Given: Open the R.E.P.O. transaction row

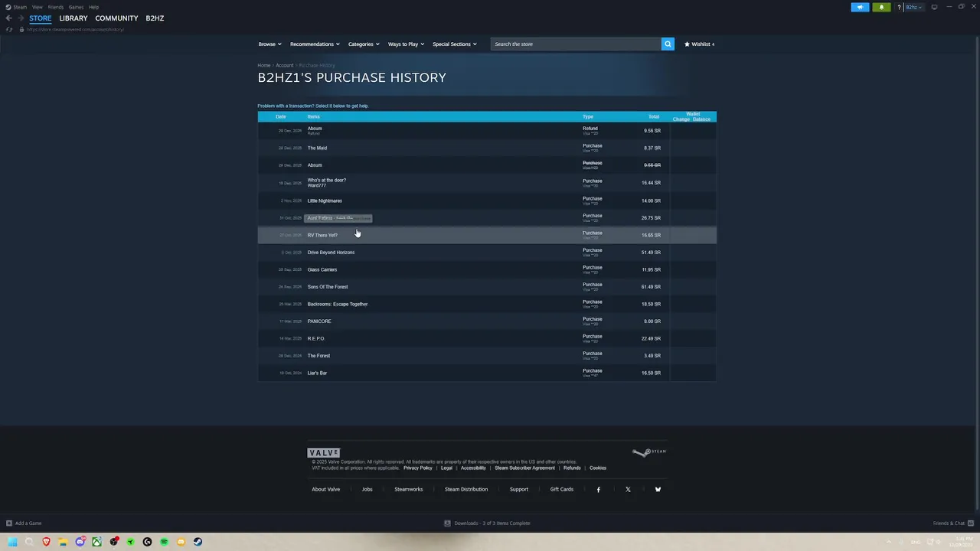Looking at the screenshot, I should click(x=487, y=338).
